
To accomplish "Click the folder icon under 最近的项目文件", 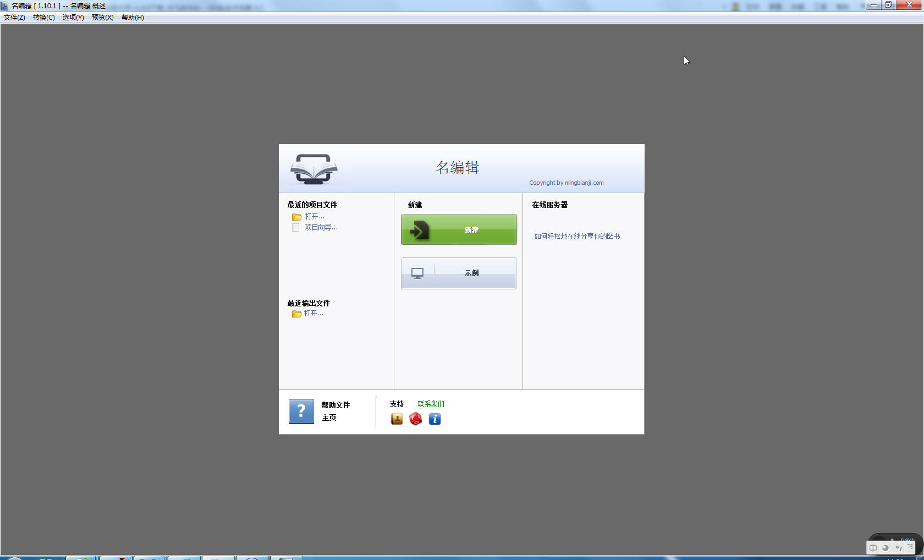I will pos(297,217).
